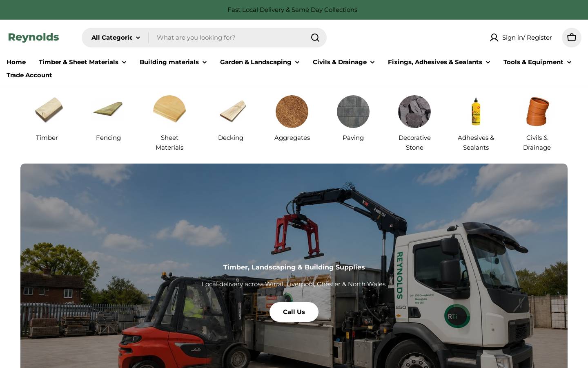Click the Paving category label
The height and width of the screenshot is (368, 588).
353,138
